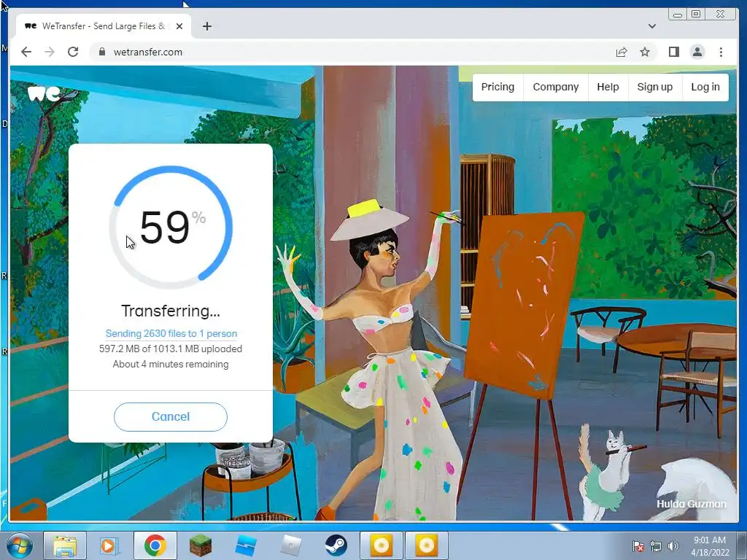
Task: Cancel the file transfer
Action: pos(171,416)
